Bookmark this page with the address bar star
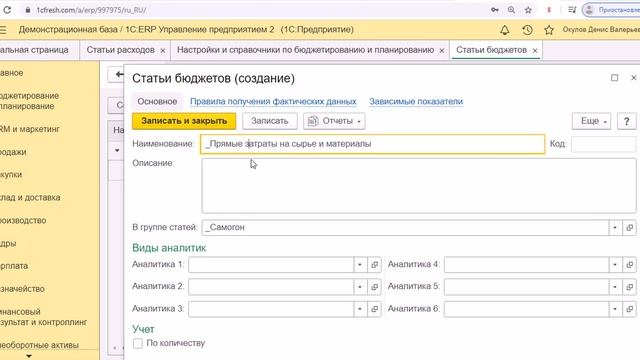Viewport: 640px width, 360px height. pyautogui.click(x=528, y=9)
